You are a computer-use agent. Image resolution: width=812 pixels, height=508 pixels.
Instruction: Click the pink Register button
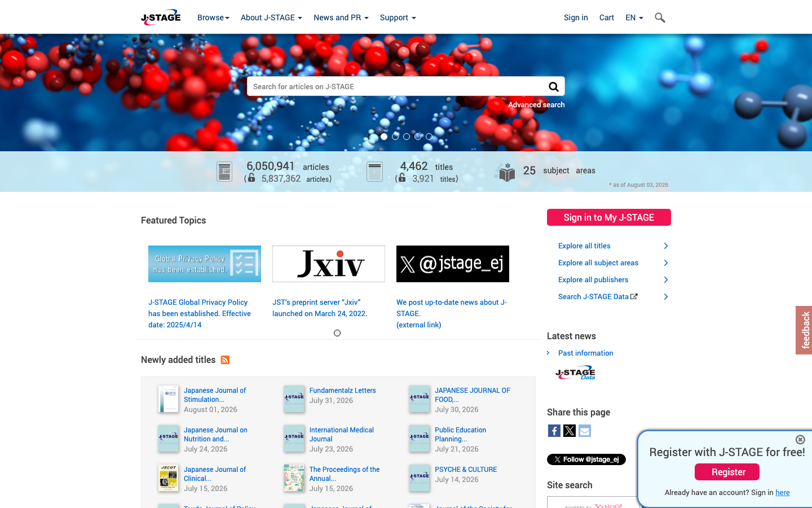click(x=727, y=472)
